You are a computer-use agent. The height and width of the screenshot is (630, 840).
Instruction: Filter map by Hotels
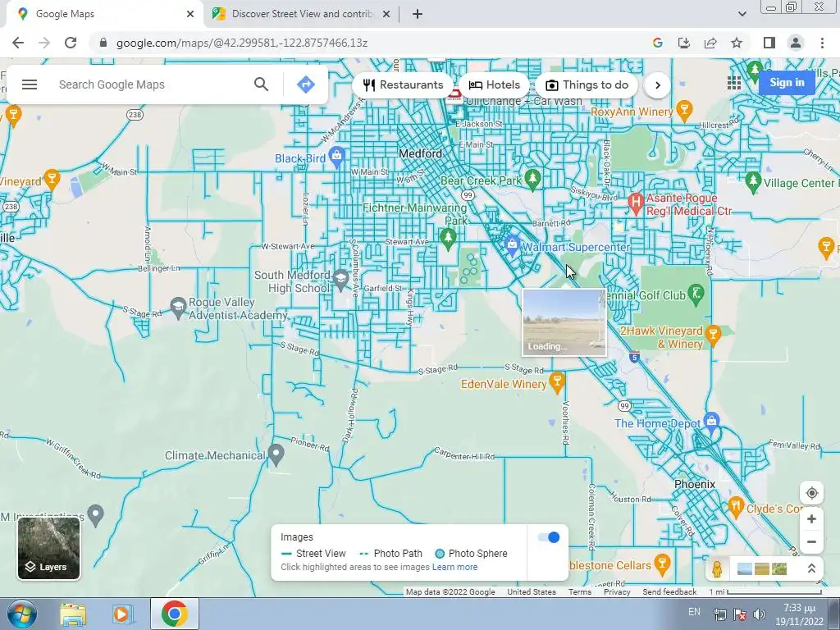(x=494, y=84)
